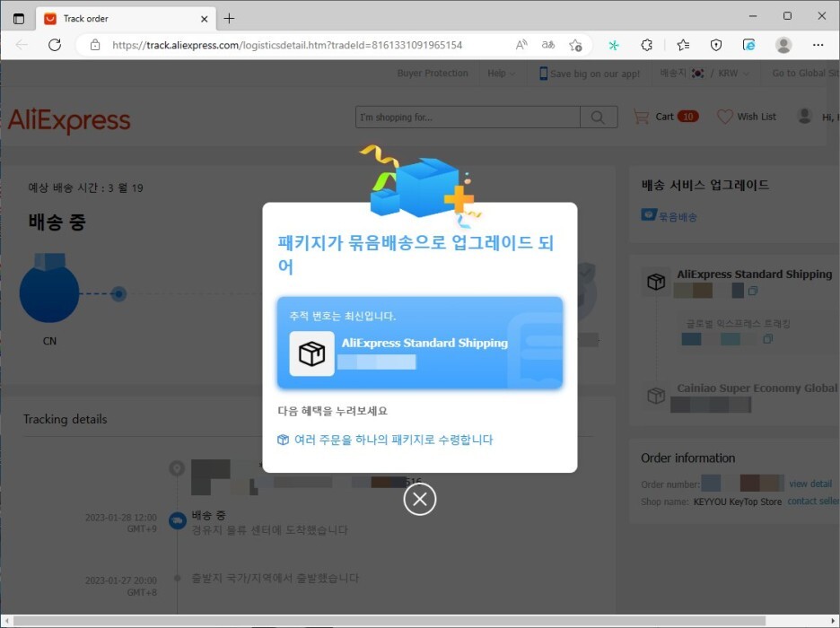Open the Favorites list icon

[683, 45]
